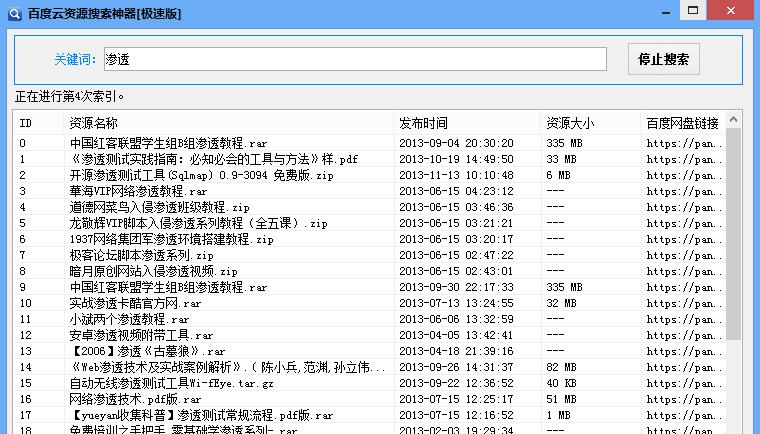Click the magnifier app icon in title bar
This screenshot has height=434, width=760.
pos(15,13)
